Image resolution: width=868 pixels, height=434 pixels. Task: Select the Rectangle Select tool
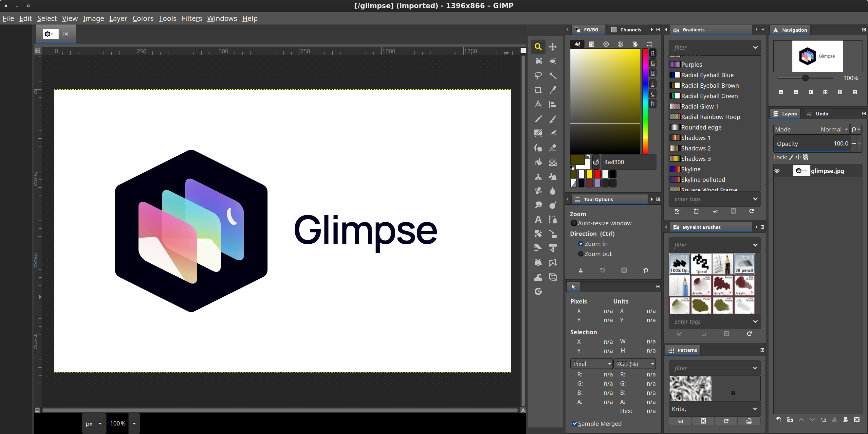538,61
